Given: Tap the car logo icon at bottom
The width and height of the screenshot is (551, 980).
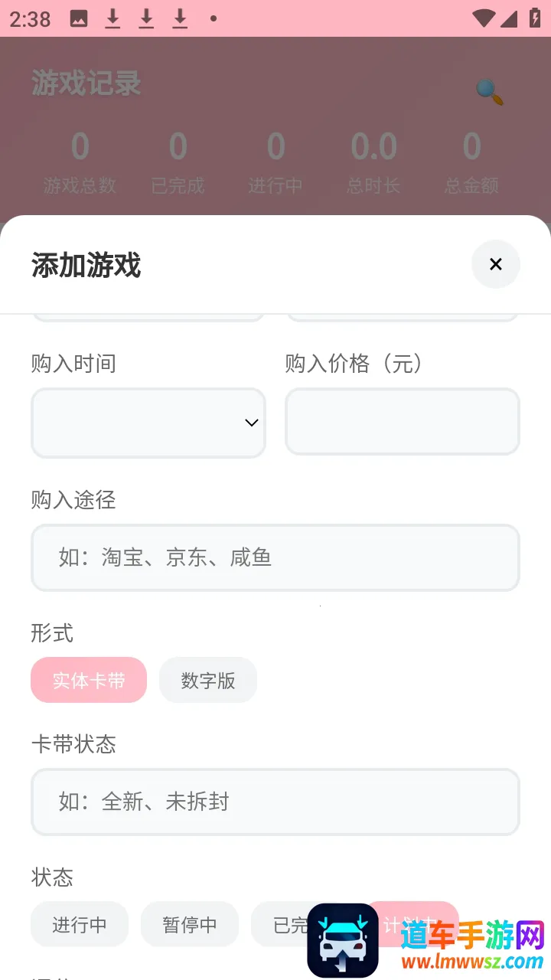Looking at the screenshot, I should click(x=343, y=940).
